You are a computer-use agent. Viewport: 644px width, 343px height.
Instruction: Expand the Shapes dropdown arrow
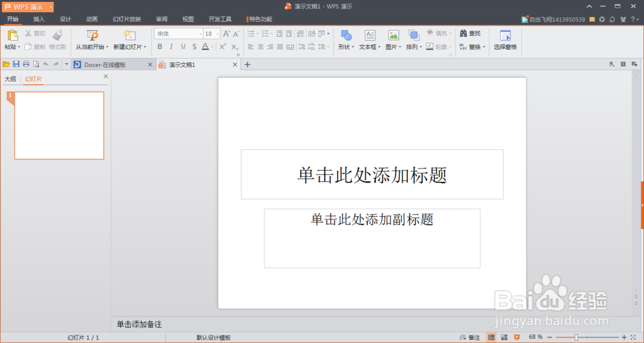[x=353, y=47]
